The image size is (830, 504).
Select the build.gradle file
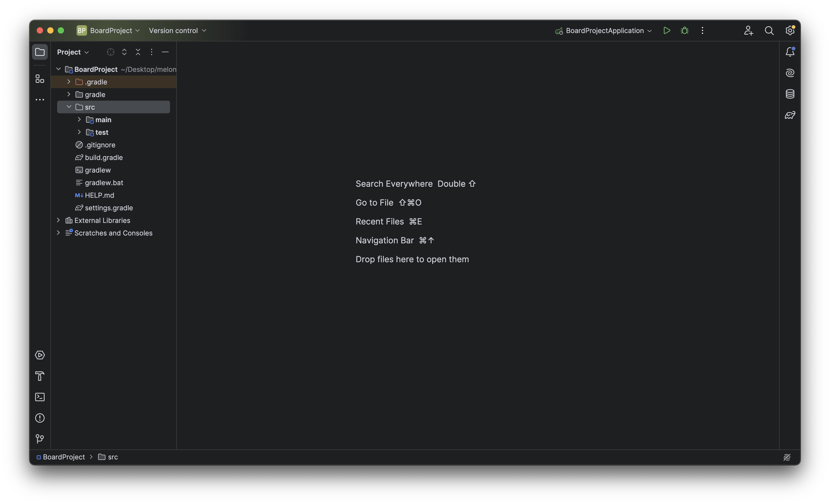(103, 158)
